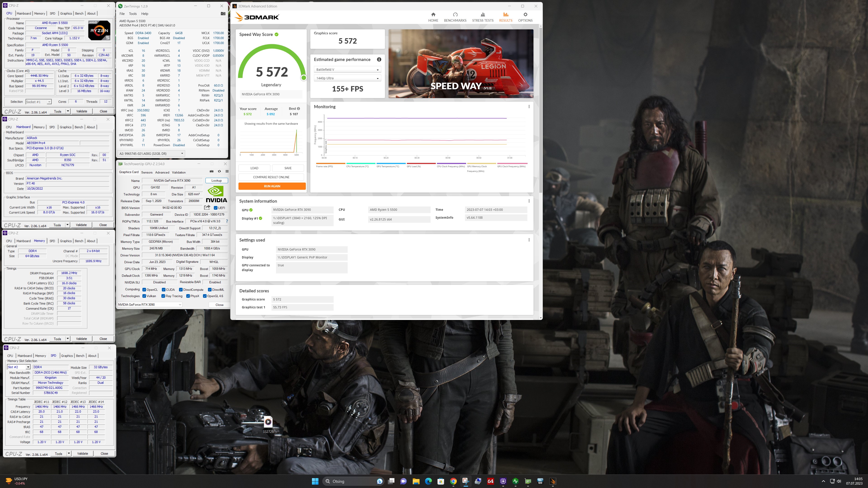
Task: Open 3DMark Benchmarks section
Action: 455,17
